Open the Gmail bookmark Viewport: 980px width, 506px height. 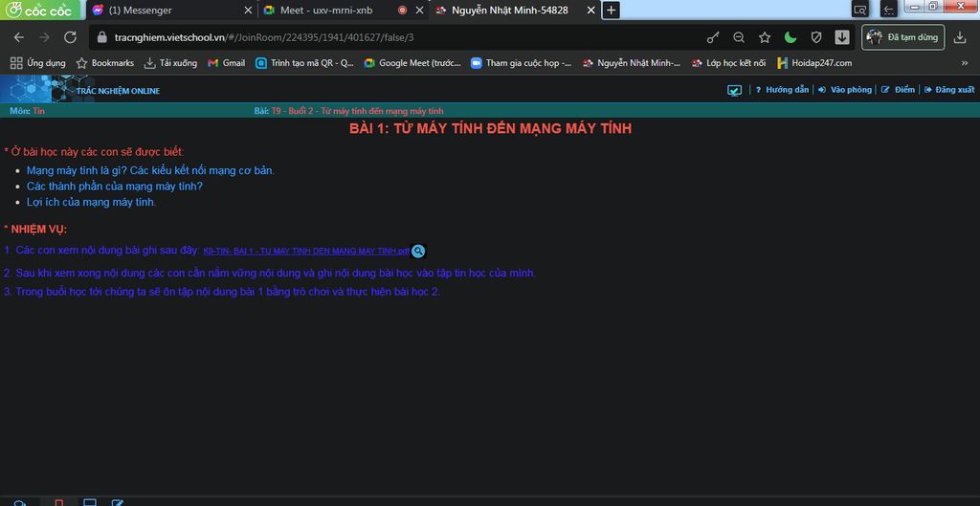click(x=226, y=63)
